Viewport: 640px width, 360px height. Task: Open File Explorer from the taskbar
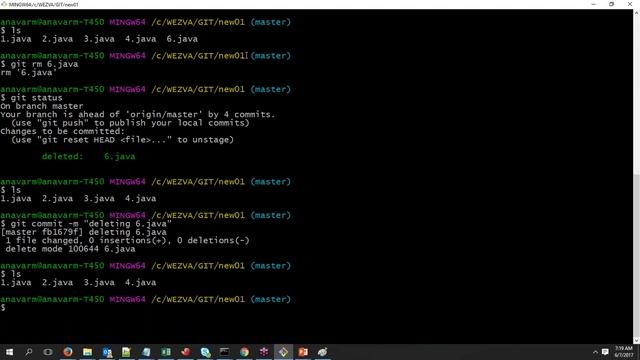click(87, 352)
